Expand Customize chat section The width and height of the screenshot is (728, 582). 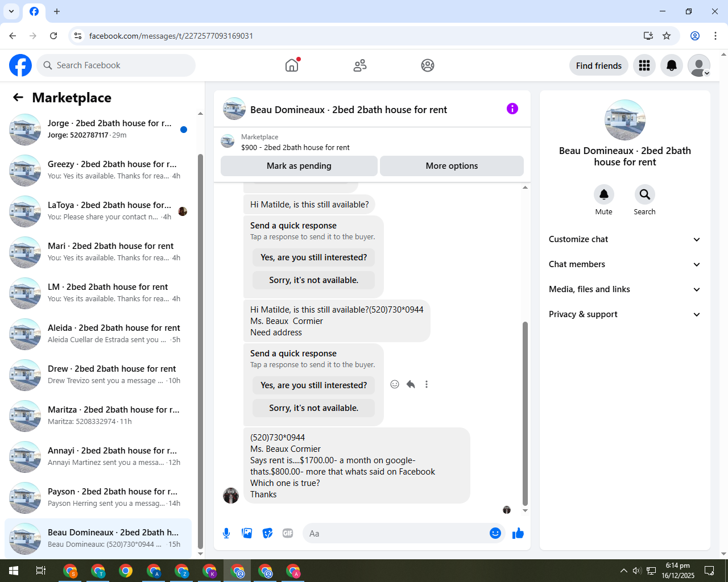tap(624, 239)
